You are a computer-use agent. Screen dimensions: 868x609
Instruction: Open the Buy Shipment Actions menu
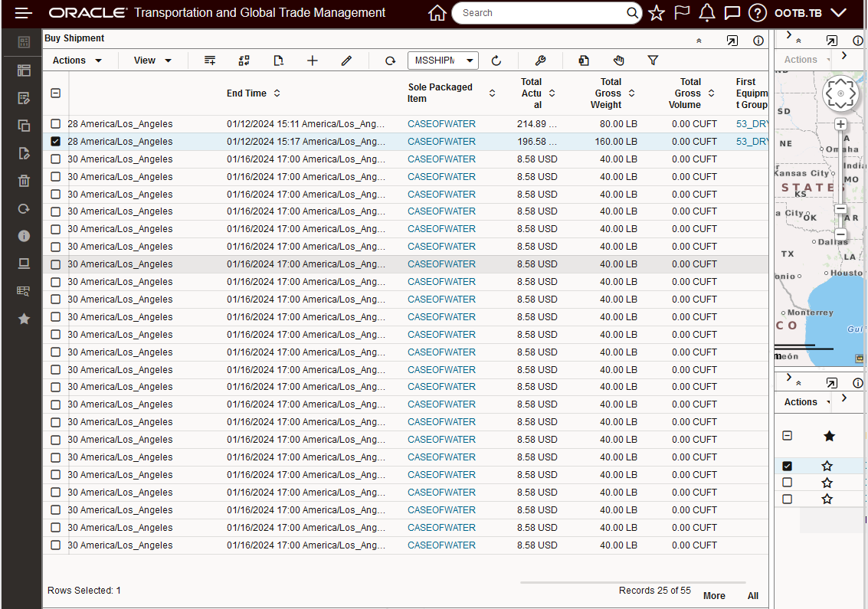pos(77,61)
